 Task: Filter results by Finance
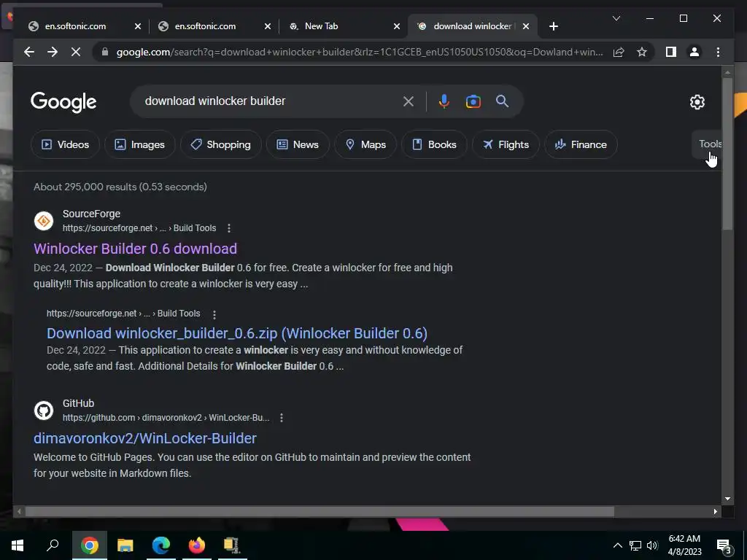click(581, 144)
